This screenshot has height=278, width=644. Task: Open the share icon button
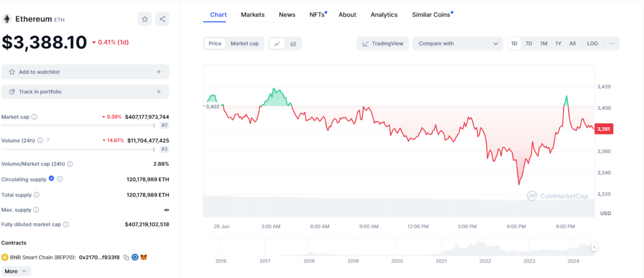163,19
